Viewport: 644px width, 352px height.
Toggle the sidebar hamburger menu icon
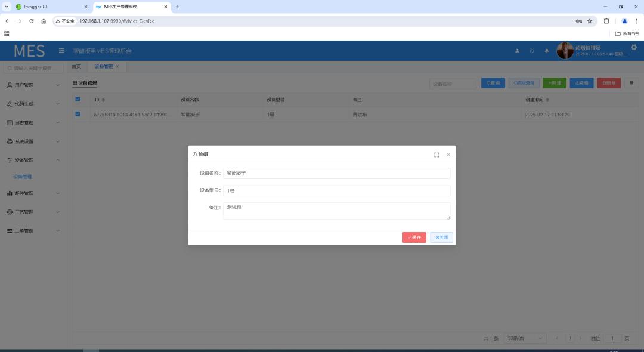(x=61, y=51)
